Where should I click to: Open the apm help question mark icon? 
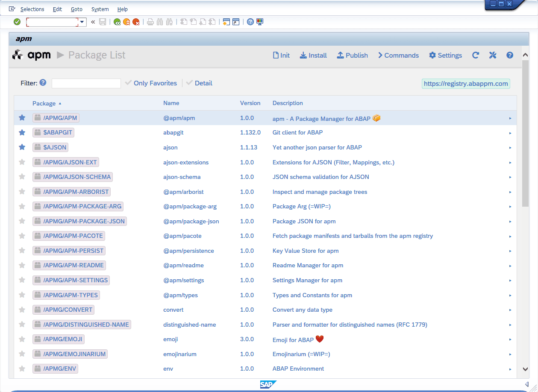pyautogui.click(x=510, y=55)
